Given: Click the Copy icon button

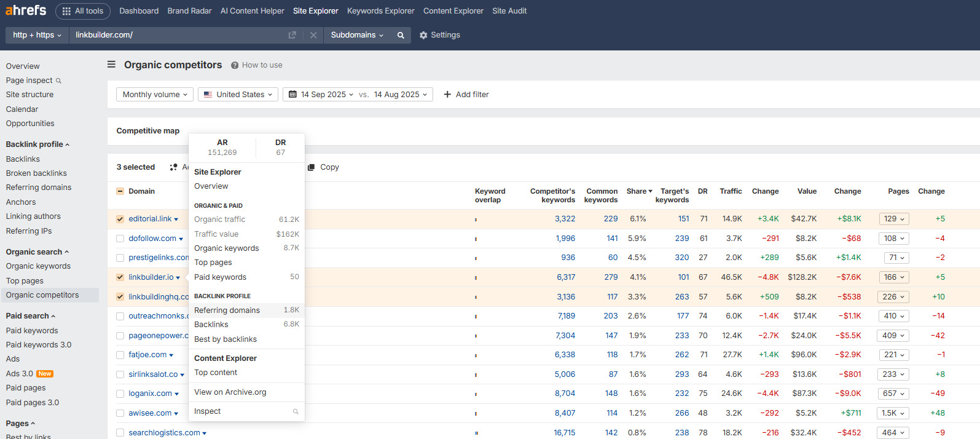Looking at the screenshot, I should coord(311,167).
